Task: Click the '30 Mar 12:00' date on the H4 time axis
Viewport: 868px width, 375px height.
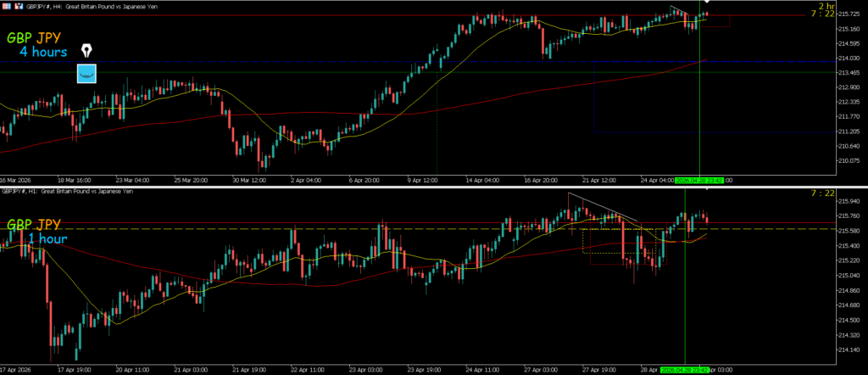Action: coord(250,180)
